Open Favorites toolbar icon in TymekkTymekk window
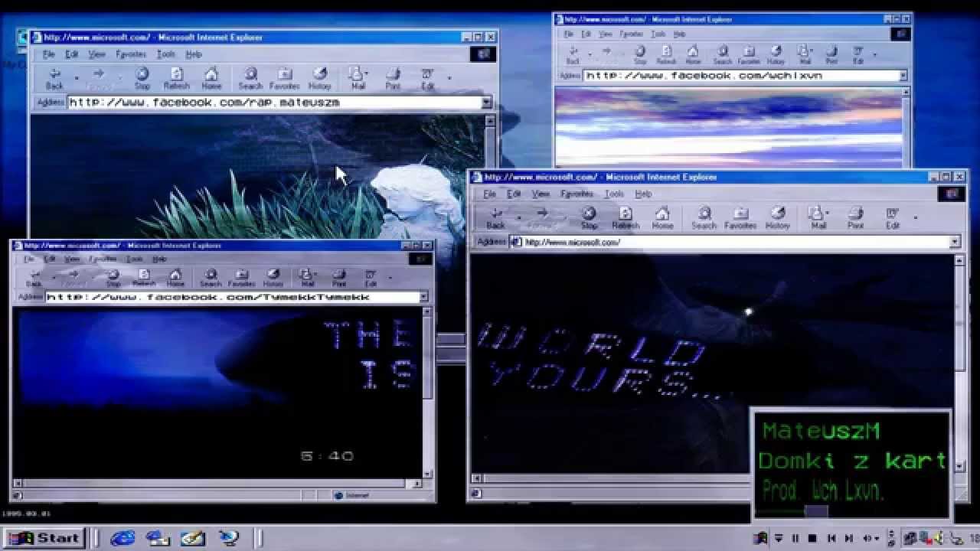 [241, 278]
